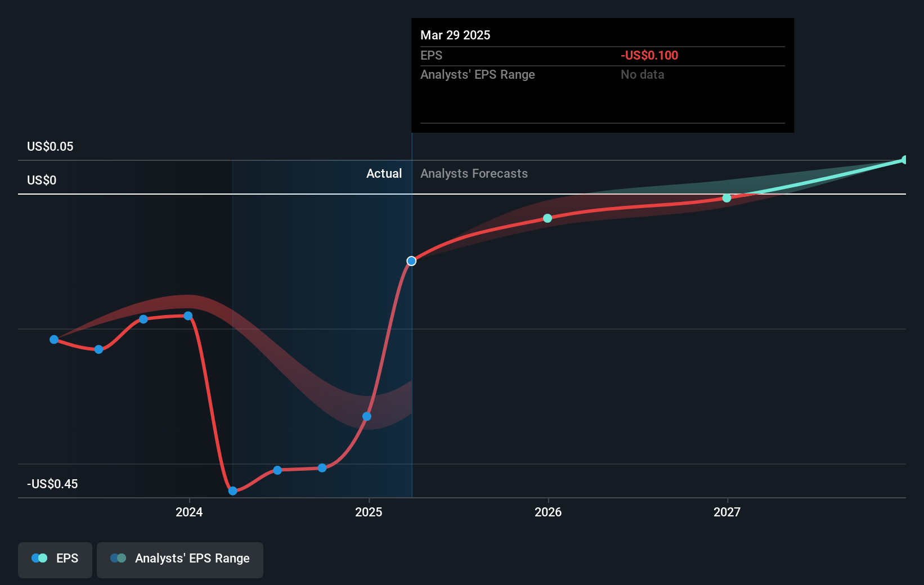Click the 2025 x-axis label
This screenshot has width=924, height=585.
[x=369, y=512]
